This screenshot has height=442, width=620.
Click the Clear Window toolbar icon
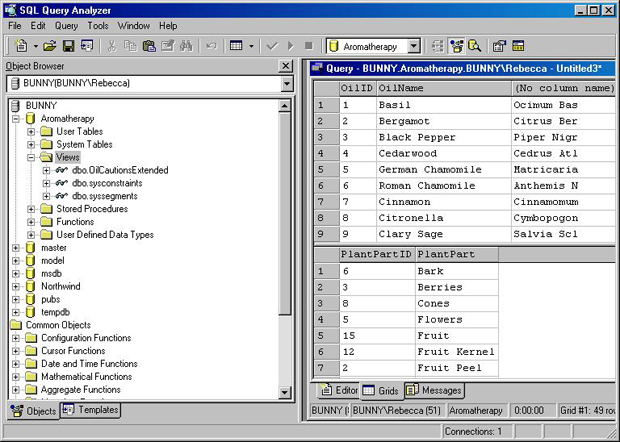(x=167, y=46)
